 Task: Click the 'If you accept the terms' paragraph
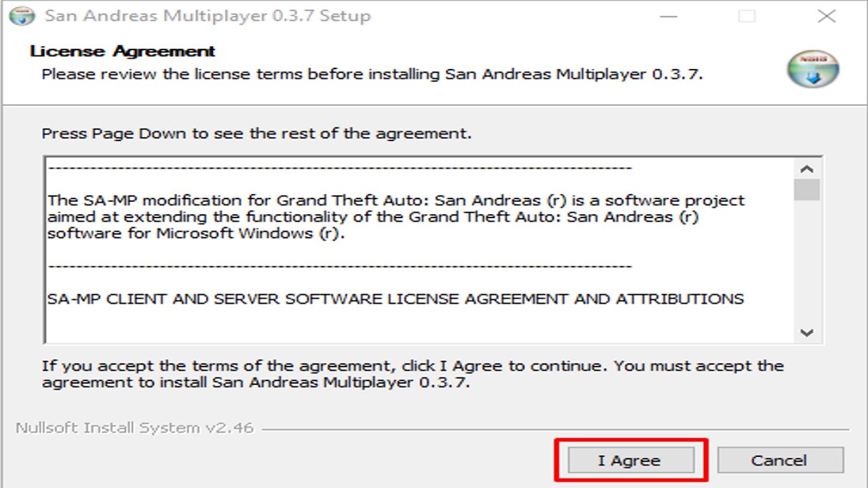(412, 373)
